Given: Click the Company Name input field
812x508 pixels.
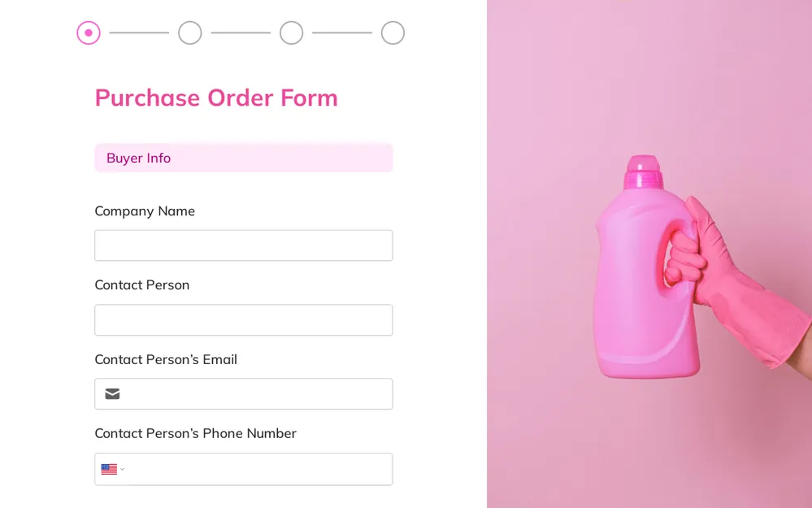Looking at the screenshot, I should [x=243, y=245].
